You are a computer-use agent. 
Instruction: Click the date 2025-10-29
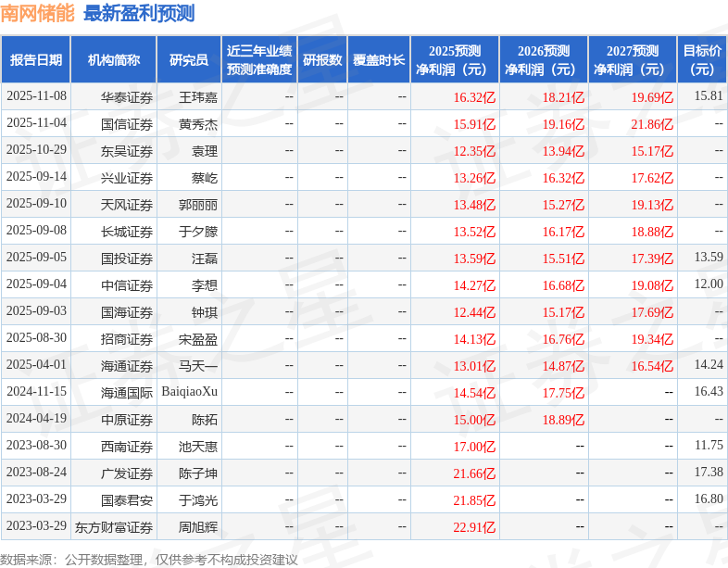(x=36, y=150)
